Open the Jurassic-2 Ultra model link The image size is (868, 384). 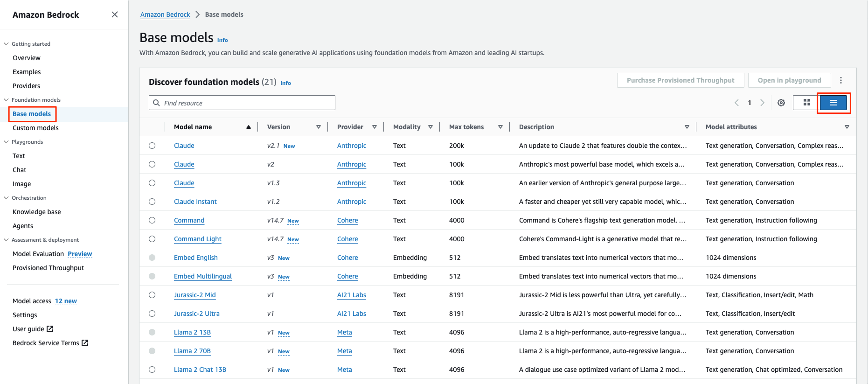click(197, 314)
